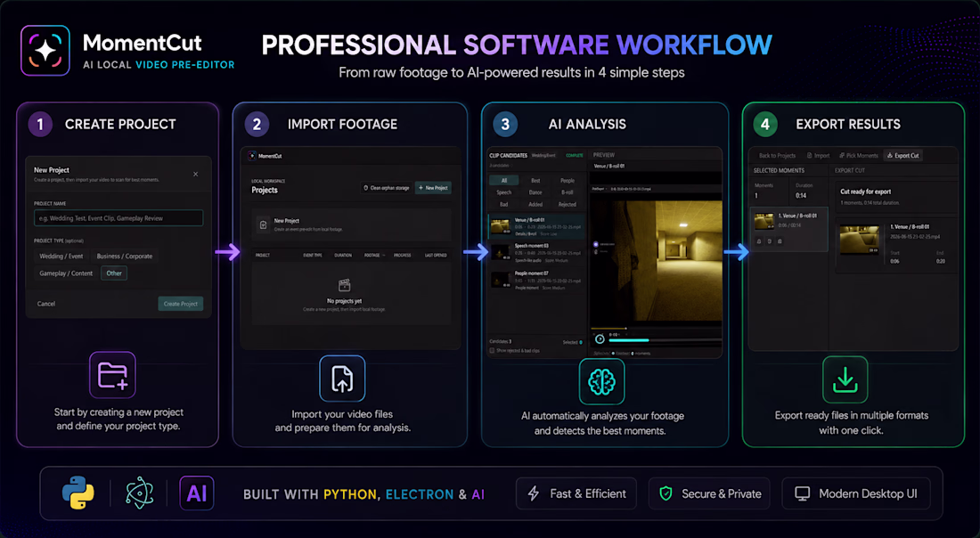Select the Other project type
Viewport: 980px width, 538px height.
click(114, 273)
